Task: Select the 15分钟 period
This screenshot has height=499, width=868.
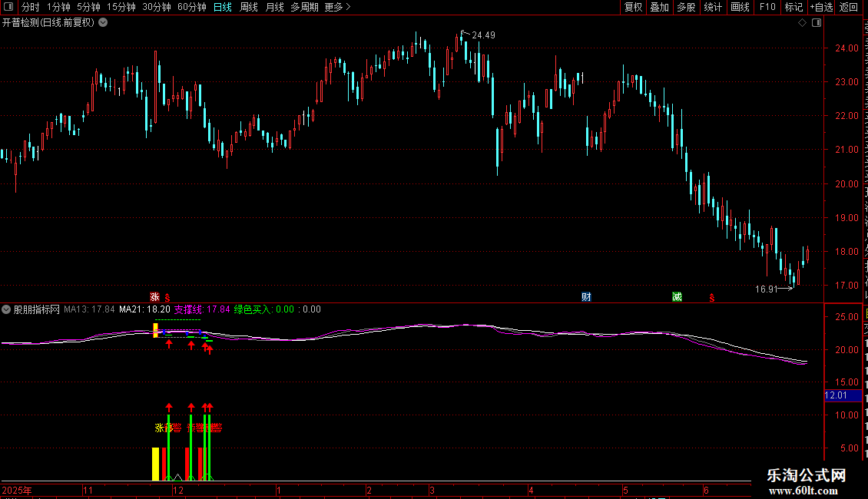Action: [121, 7]
